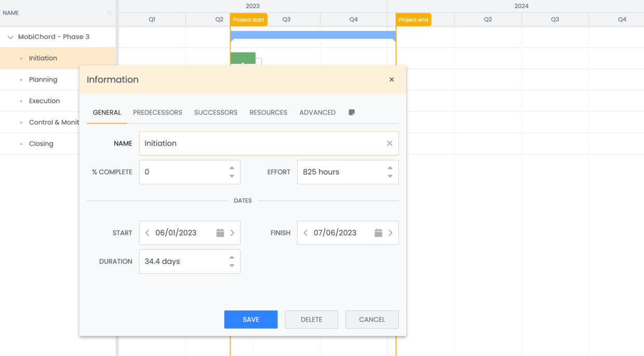Increase Duration using its up arrow

pyautogui.click(x=232, y=258)
